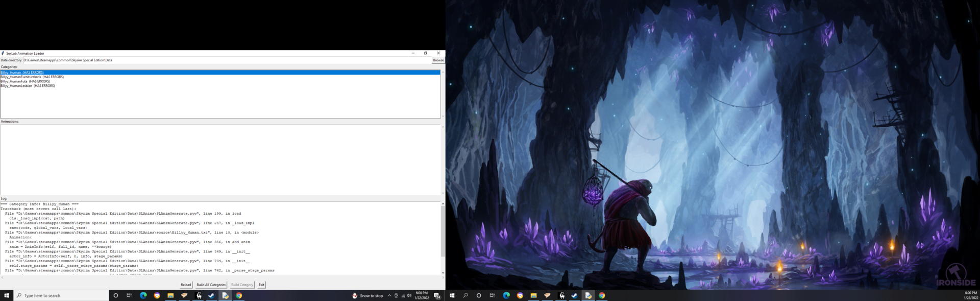Open Google Chrome on second monitor taskbar
980x301 pixels.
click(602, 295)
